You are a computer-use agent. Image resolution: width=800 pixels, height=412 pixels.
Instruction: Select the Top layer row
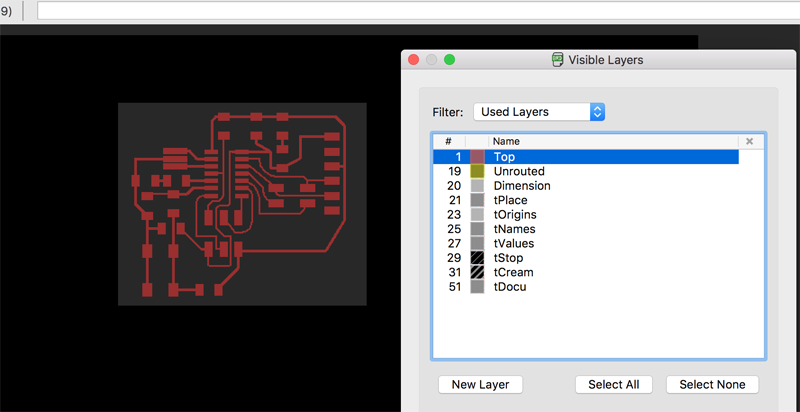click(586, 157)
